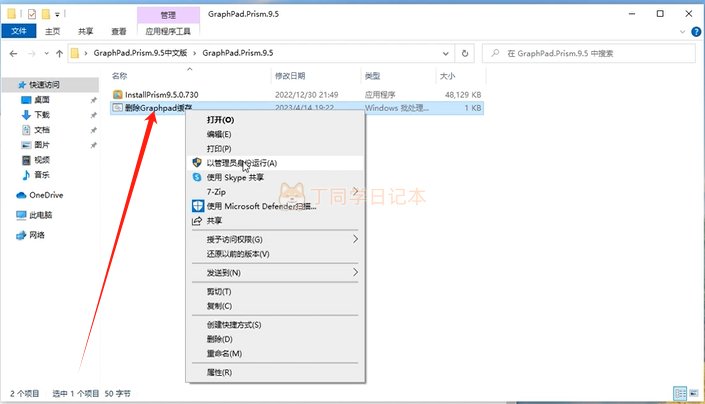Screen dimensions: 705x404
Task: Choose 打印(P) from context menu
Action: [x=275, y=149]
